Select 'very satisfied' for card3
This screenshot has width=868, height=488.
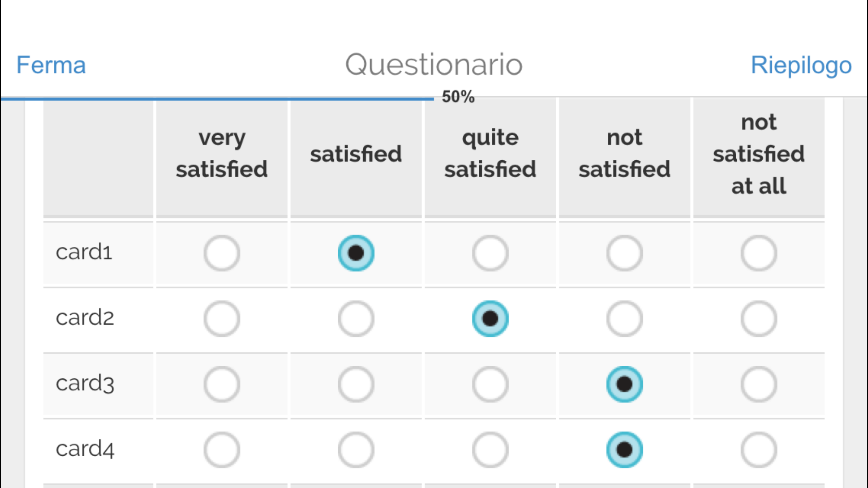point(222,384)
